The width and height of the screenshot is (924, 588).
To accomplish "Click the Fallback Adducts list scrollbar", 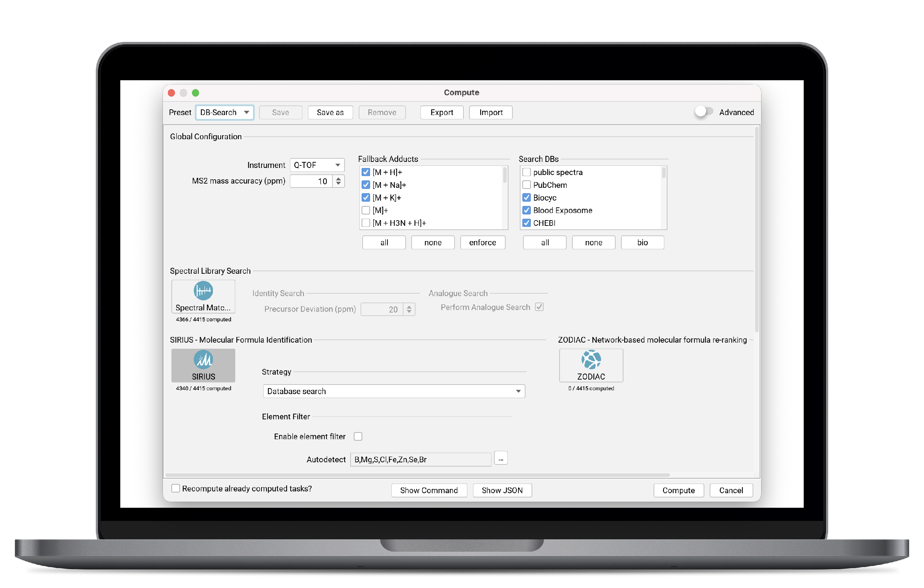I will [505, 175].
